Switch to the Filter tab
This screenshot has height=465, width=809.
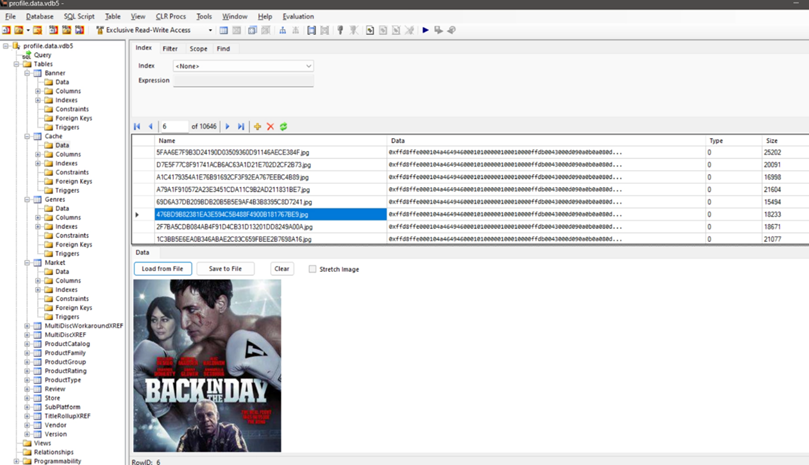tap(170, 48)
